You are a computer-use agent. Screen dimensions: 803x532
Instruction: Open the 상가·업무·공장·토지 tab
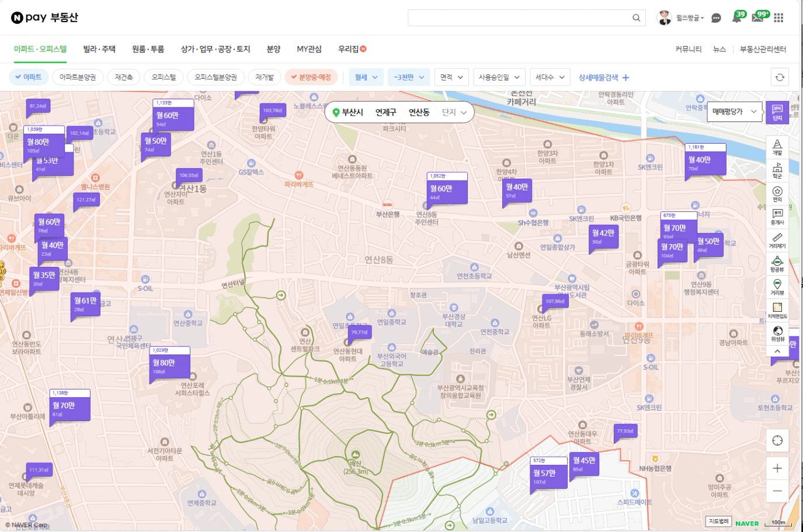(215, 49)
